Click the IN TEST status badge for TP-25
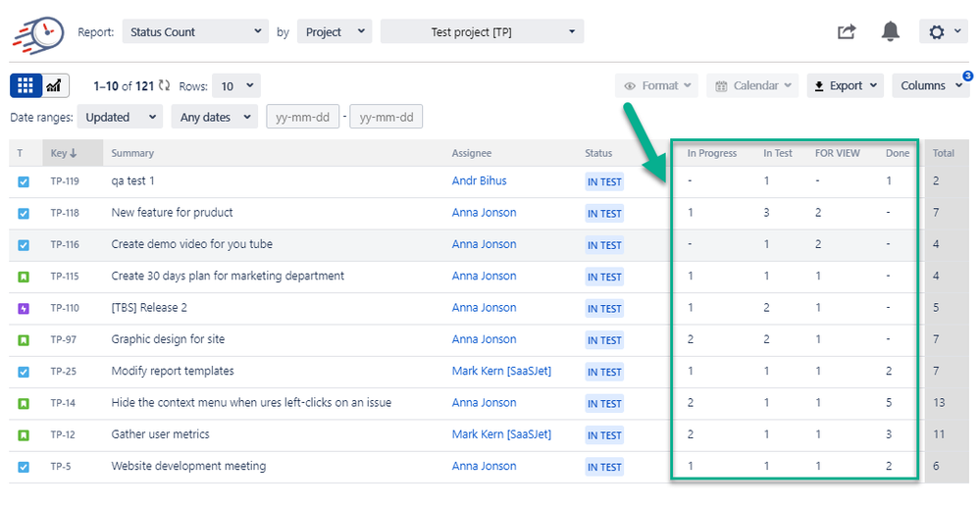Viewport: 980px width, 507px height. pyautogui.click(x=604, y=372)
